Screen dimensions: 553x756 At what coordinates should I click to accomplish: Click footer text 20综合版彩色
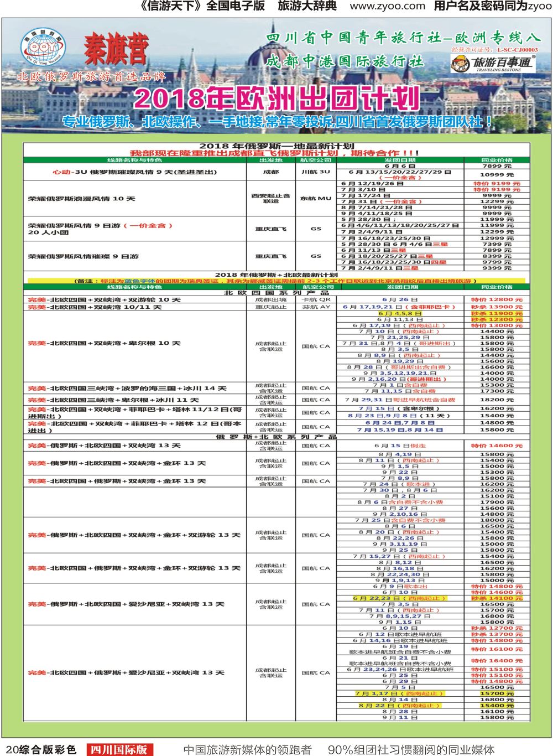[x=40, y=749]
